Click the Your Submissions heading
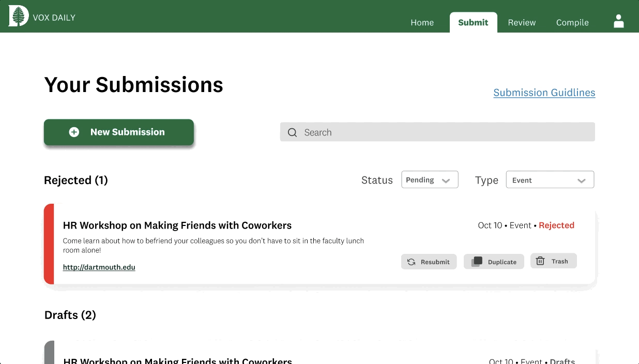This screenshot has height=364, width=639. [x=134, y=85]
